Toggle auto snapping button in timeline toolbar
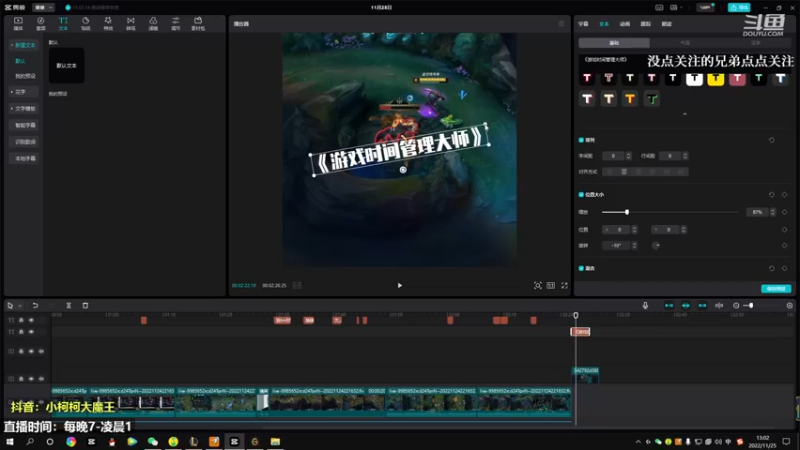The width and height of the screenshot is (800, 450). coord(686,306)
